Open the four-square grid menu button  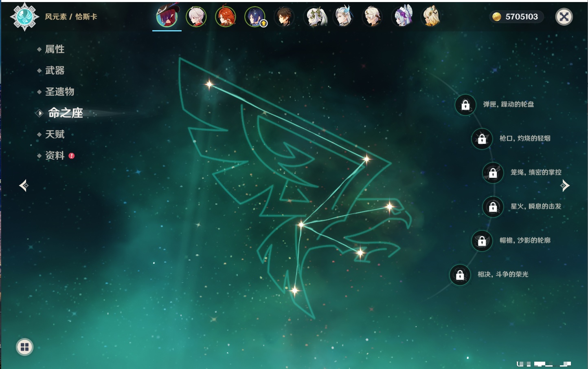pyautogui.click(x=24, y=347)
